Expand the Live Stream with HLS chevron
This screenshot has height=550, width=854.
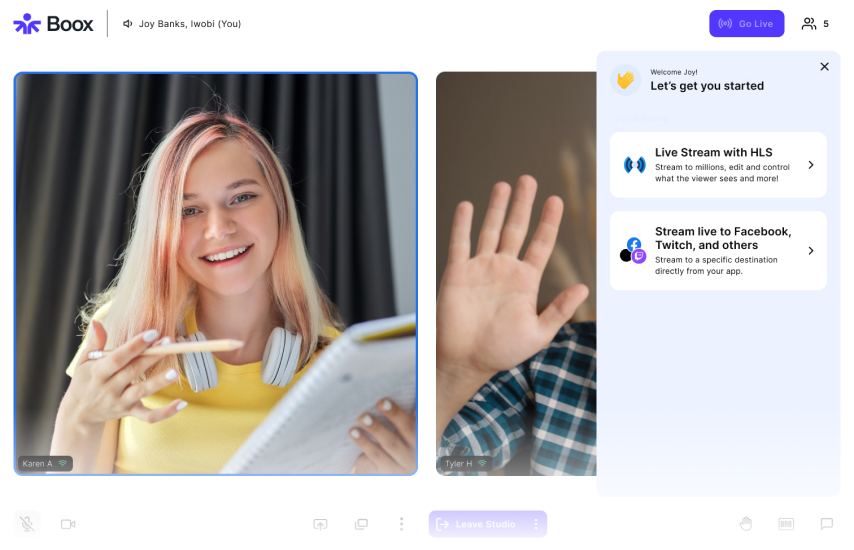point(810,165)
